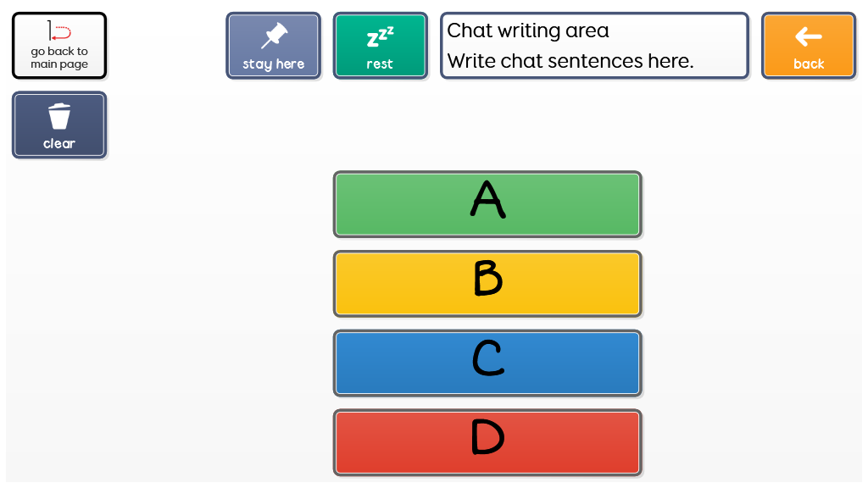The image size is (868, 488).
Task: Pick the handwritten letter B
Action: (x=487, y=278)
